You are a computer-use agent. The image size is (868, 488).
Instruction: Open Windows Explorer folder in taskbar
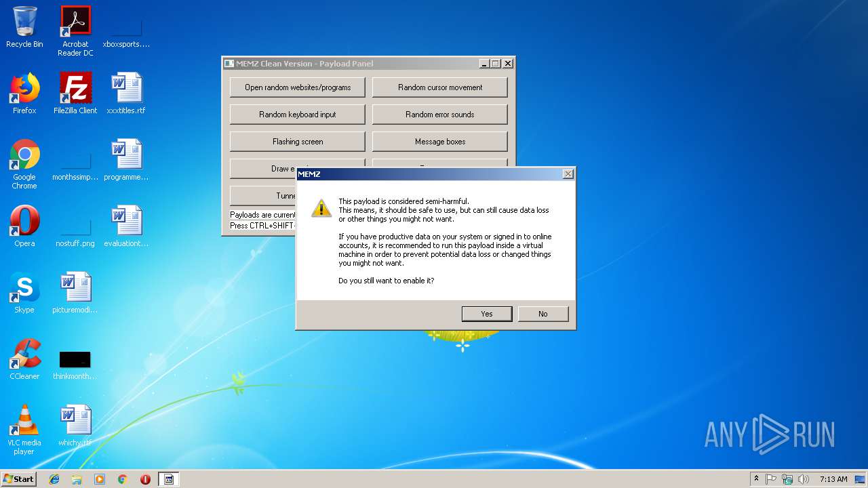pyautogui.click(x=77, y=479)
